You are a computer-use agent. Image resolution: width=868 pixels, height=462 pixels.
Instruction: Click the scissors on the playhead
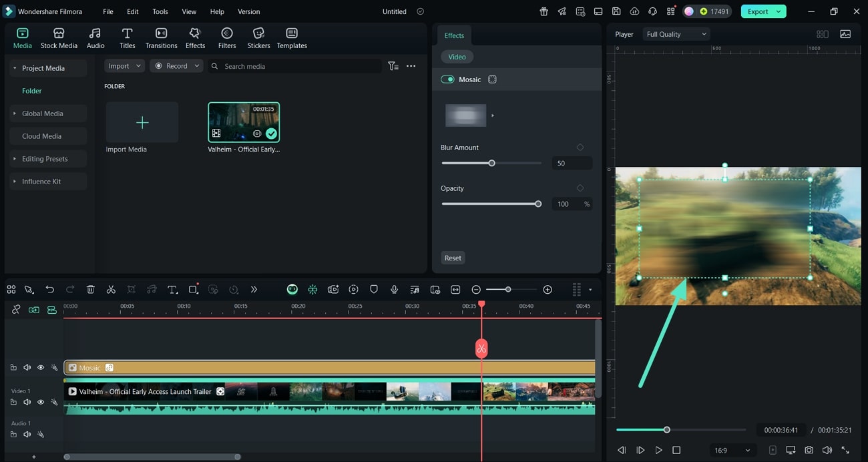[x=481, y=349]
